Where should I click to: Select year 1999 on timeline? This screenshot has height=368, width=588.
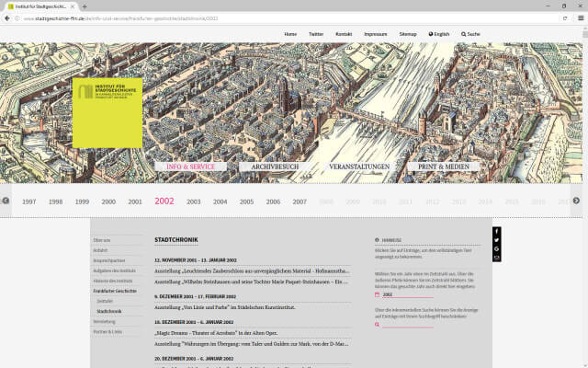[x=82, y=201]
